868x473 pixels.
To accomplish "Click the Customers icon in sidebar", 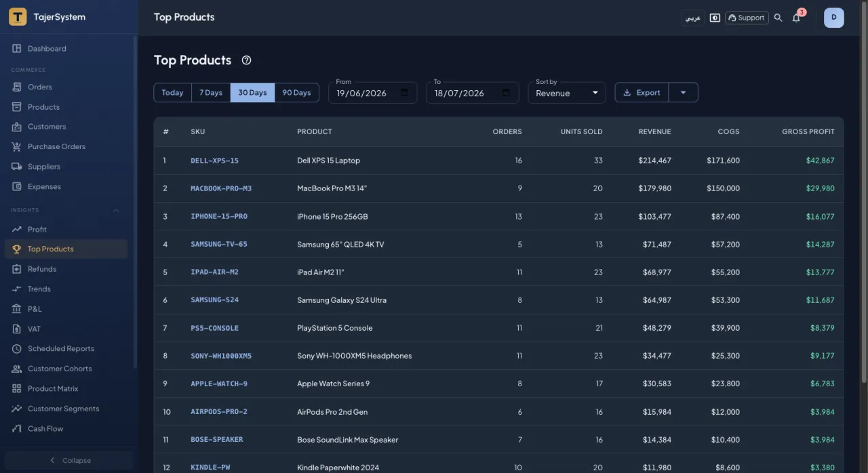I will coord(16,127).
